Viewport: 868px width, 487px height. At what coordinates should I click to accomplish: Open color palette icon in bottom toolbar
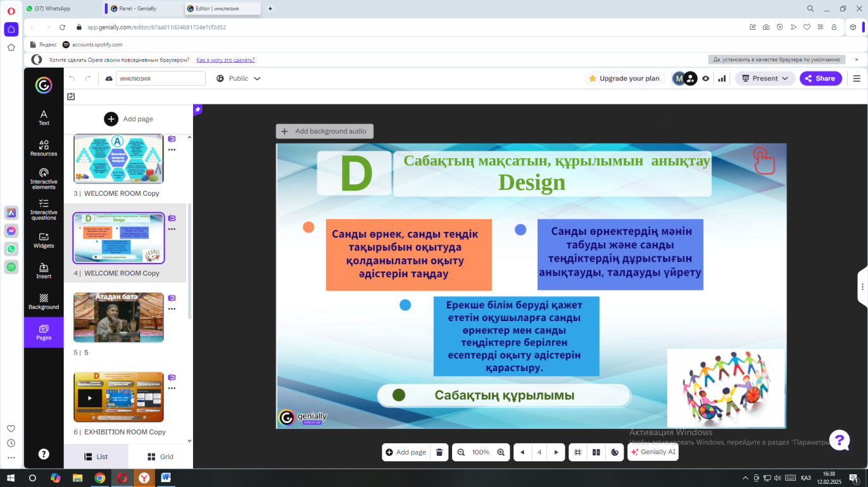coord(614,452)
